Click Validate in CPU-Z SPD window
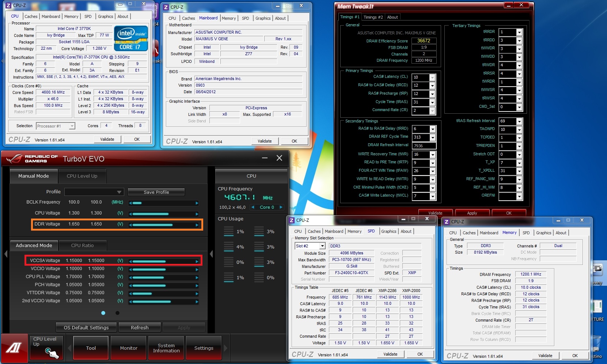The width and height of the screenshot is (607, 364). [390, 354]
